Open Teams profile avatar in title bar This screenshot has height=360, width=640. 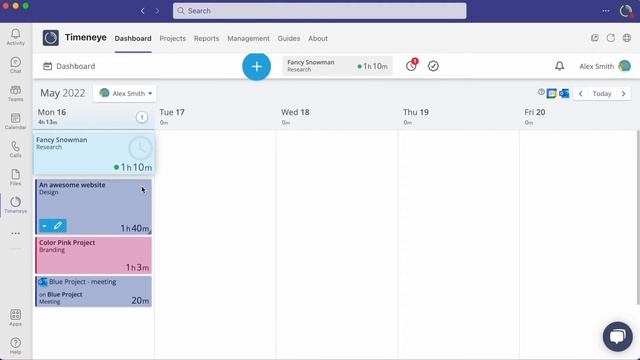[626, 11]
